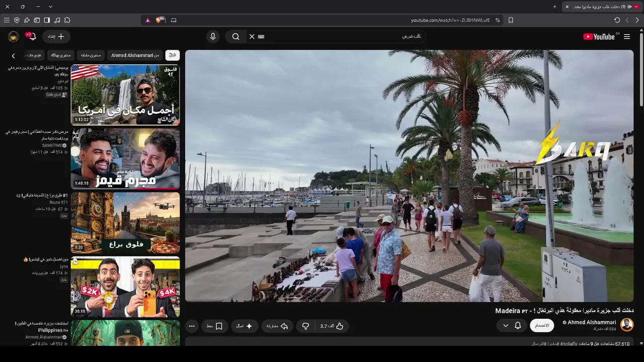Open the Brave Shields lion icon
644x362 pixels.
coord(160,20)
